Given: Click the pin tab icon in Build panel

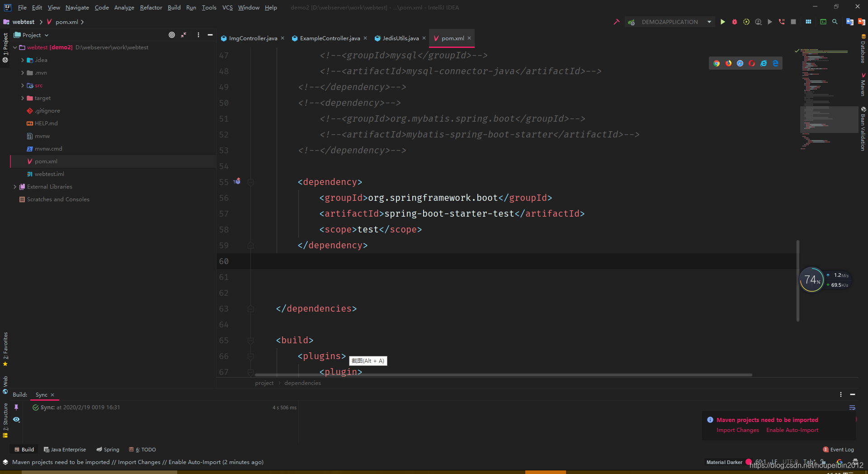Looking at the screenshot, I should pos(16,408).
